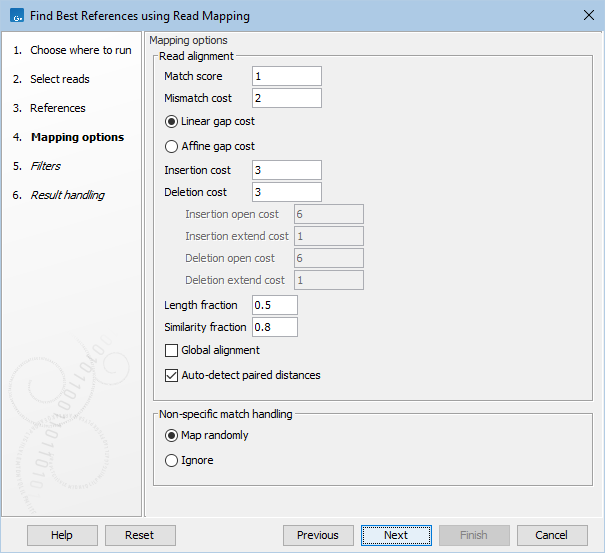Select the Affine gap cost option
Viewport: 605px width, 553px height.
tap(171, 146)
